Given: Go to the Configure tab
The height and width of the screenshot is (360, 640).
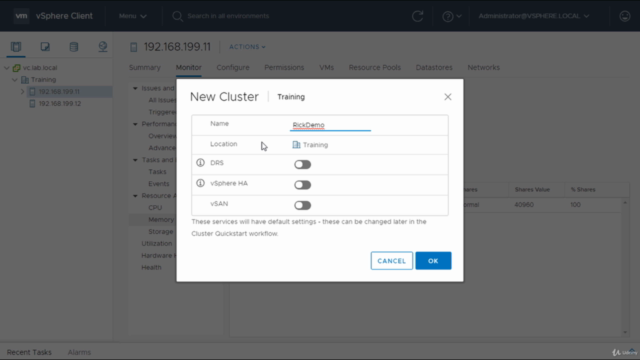Looking at the screenshot, I should tap(233, 68).
